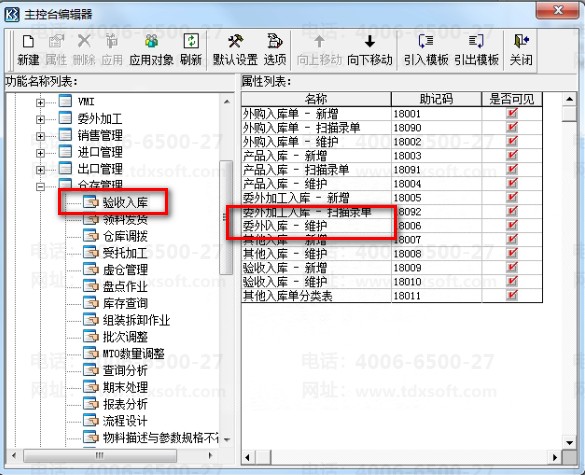Expand the 委外加工 tree node
Viewport: 585px width, 475px height.
40,119
